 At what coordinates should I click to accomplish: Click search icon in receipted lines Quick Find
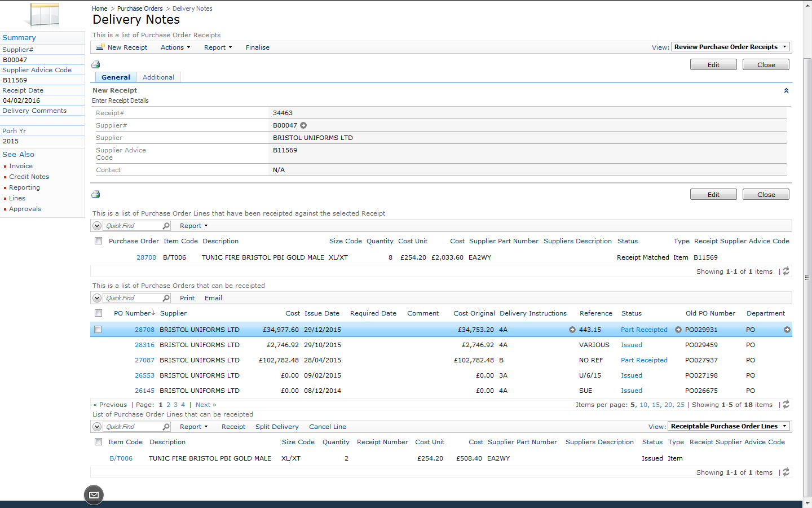[166, 226]
